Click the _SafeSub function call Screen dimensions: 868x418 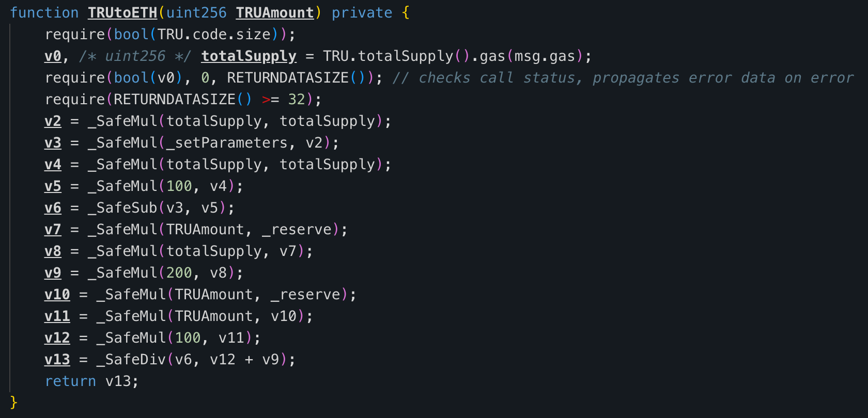(122, 207)
